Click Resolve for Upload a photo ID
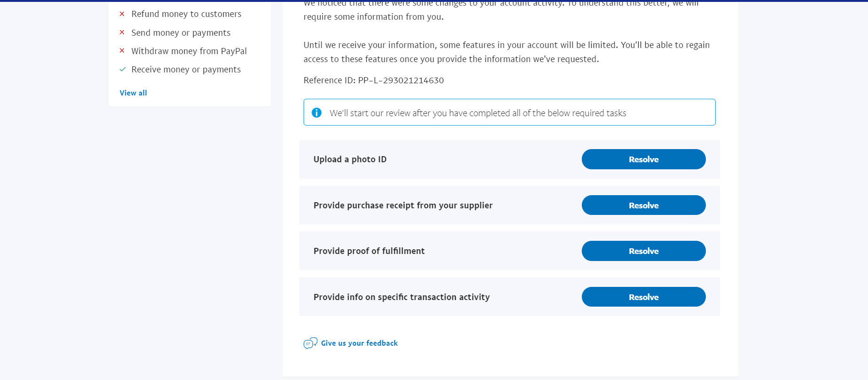Viewport: 868px width, 380px height. 643,159
